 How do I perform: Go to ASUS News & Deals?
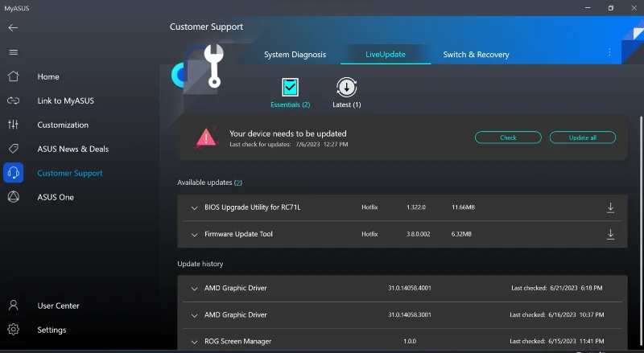click(72, 149)
